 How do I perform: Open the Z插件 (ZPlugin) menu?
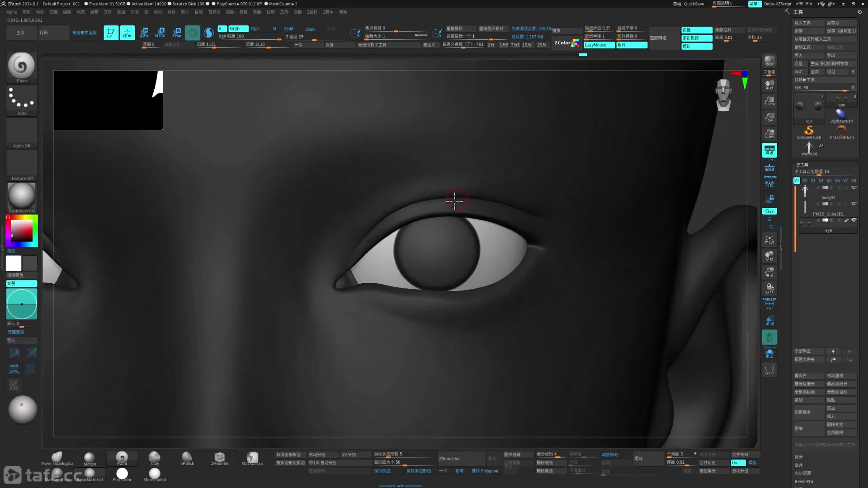click(312, 12)
